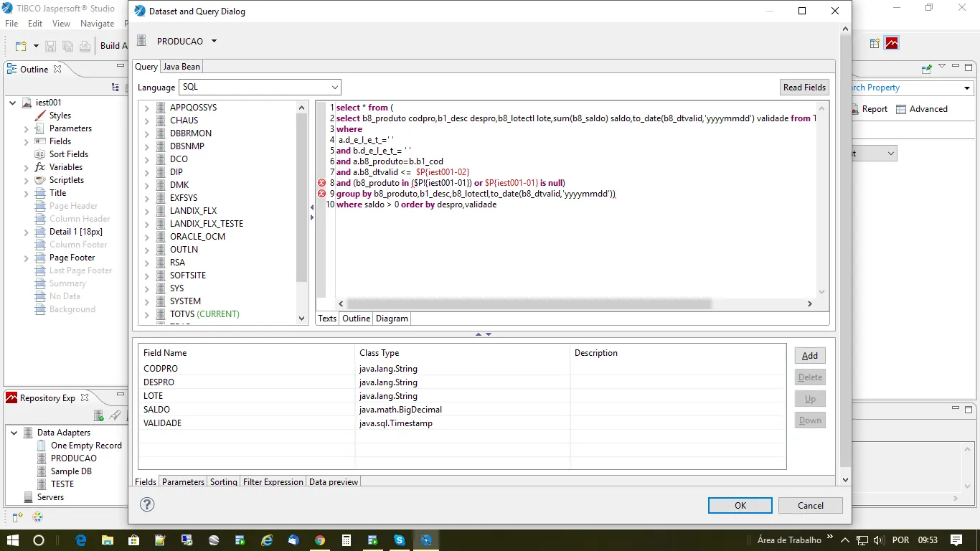Click the PRODUCAO data adapter icon in dialog header
980x551 pixels.
pos(141,41)
